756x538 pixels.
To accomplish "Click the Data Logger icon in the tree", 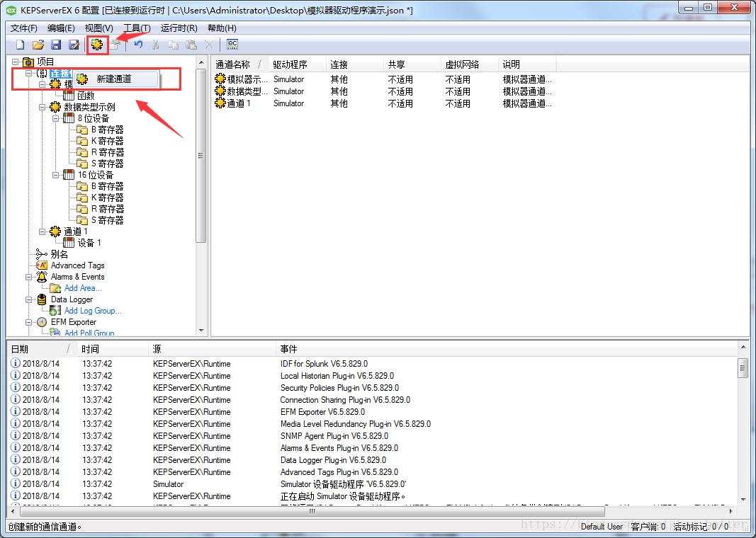I will pyautogui.click(x=42, y=299).
